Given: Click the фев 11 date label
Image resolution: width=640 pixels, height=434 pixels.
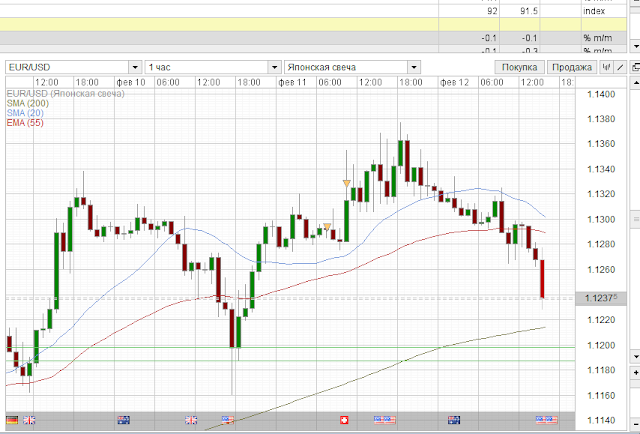Looking at the screenshot, I should pyautogui.click(x=292, y=82).
